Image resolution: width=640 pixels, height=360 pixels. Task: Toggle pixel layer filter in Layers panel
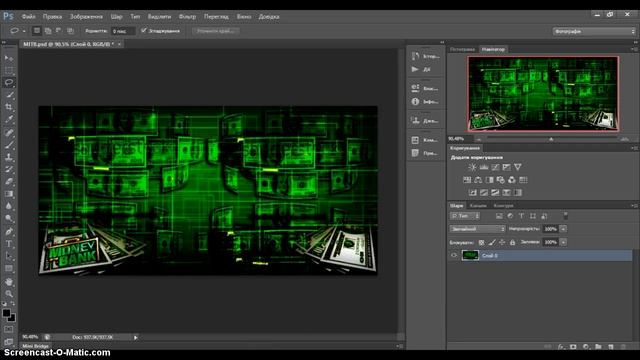point(499,216)
